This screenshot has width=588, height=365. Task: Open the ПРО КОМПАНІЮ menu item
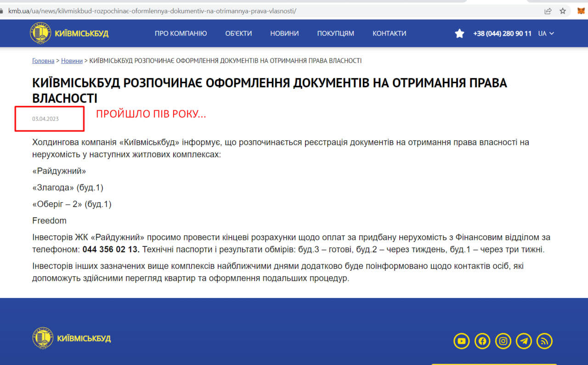click(181, 34)
